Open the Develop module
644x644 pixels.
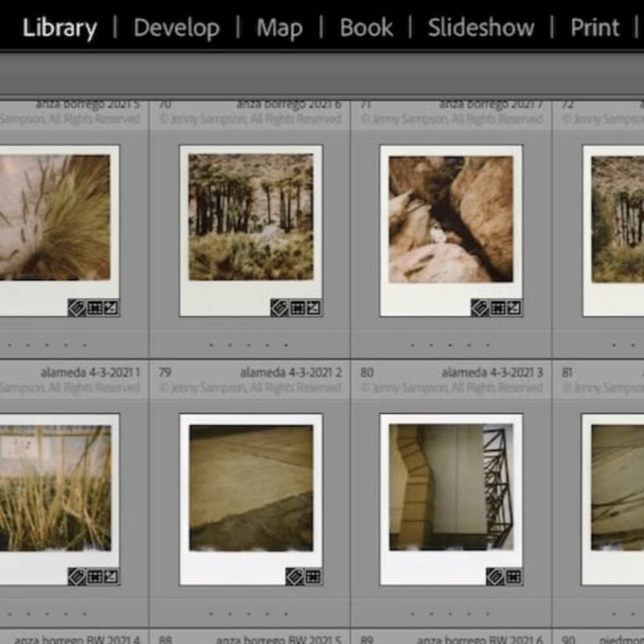[176, 28]
